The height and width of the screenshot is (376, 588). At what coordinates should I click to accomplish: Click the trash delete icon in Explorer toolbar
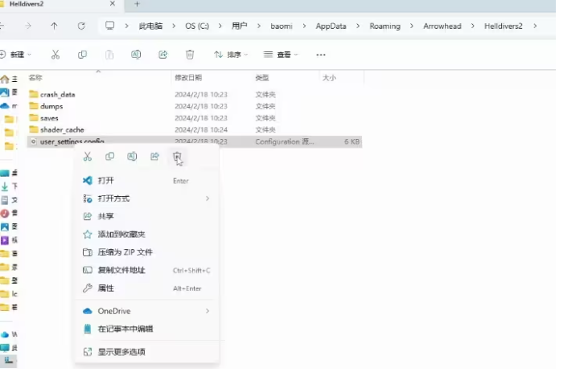pyautogui.click(x=190, y=55)
